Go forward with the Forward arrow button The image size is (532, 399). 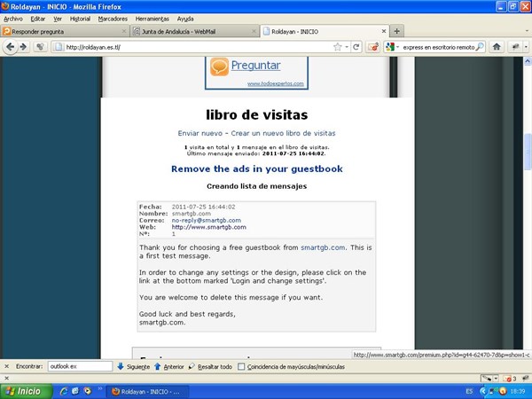coord(23,47)
